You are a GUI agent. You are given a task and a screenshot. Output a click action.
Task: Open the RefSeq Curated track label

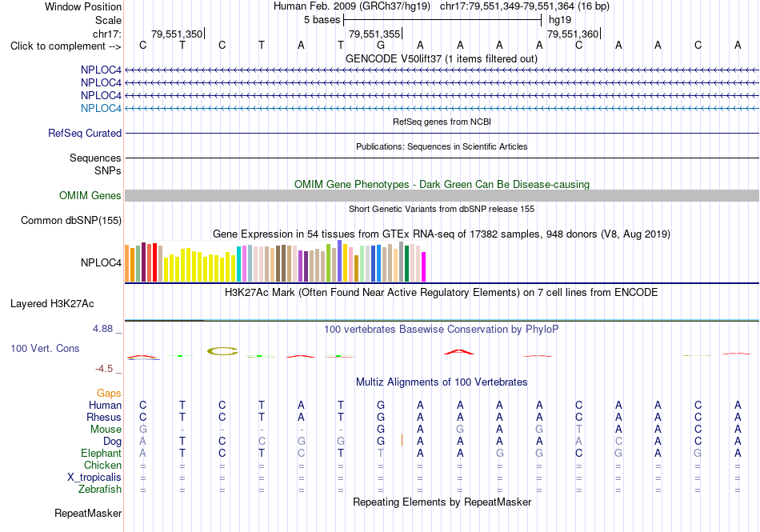[x=84, y=133]
